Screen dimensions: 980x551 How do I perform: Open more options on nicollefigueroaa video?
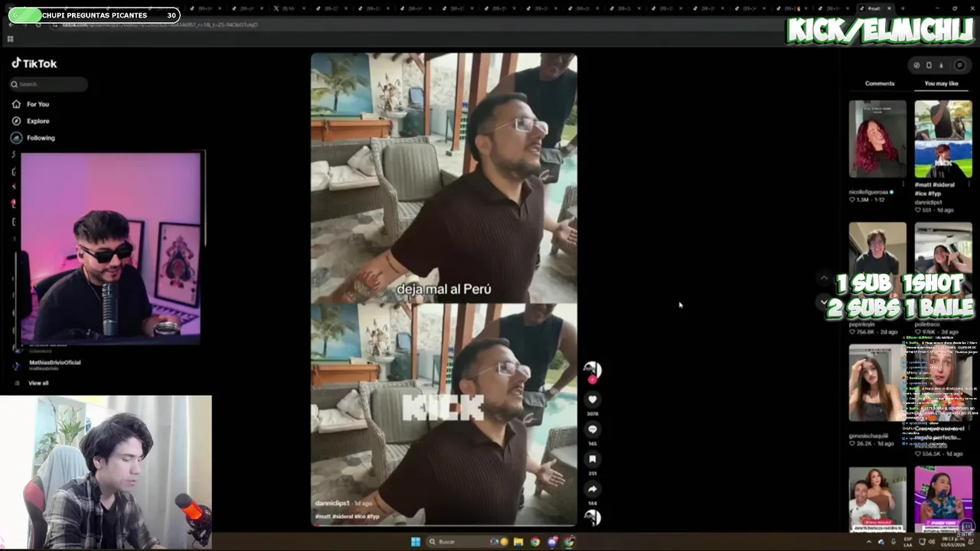point(903,184)
